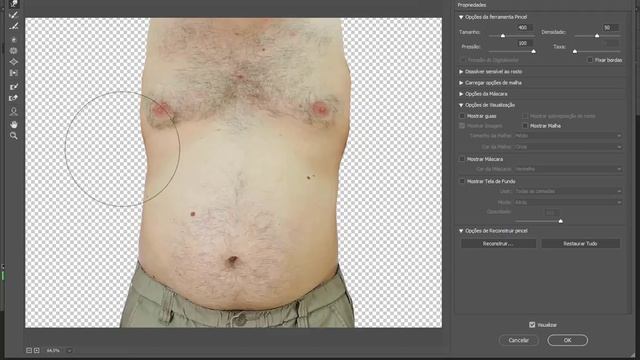Enable the Mostrar Máscara checkbox
This screenshot has height=360, width=640.
point(462,159)
